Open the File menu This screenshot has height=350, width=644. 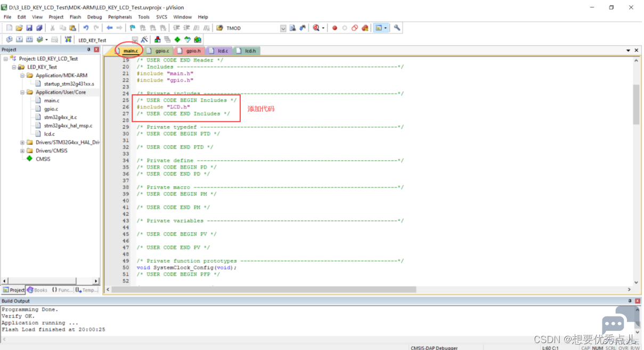pyautogui.click(x=7, y=17)
